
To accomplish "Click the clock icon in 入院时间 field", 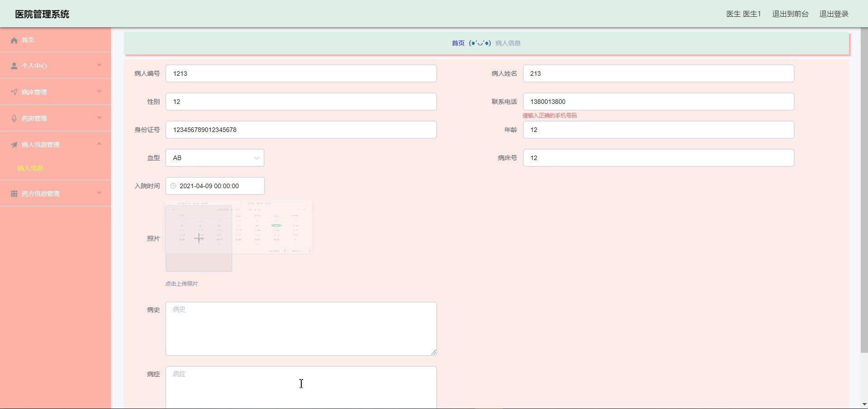I will tap(173, 186).
